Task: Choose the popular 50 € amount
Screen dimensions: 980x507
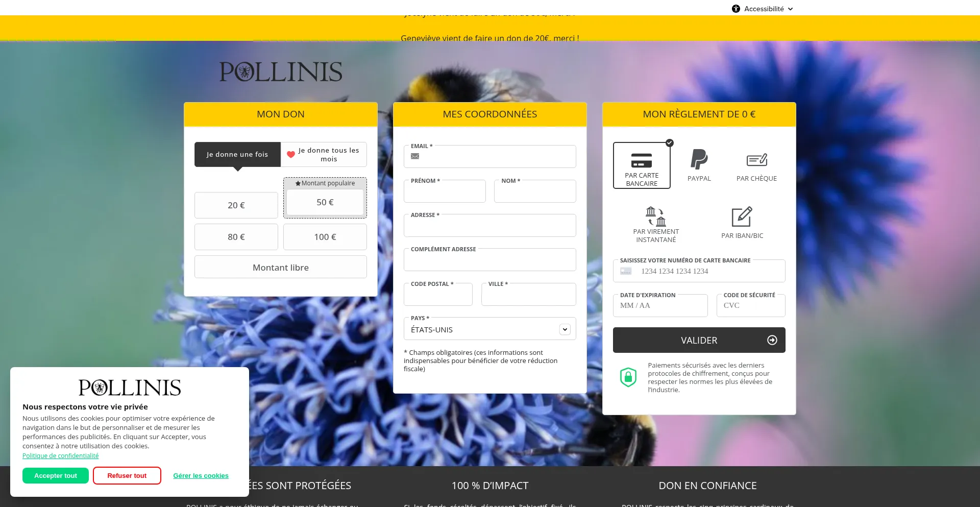Action: (x=325, y=202)
